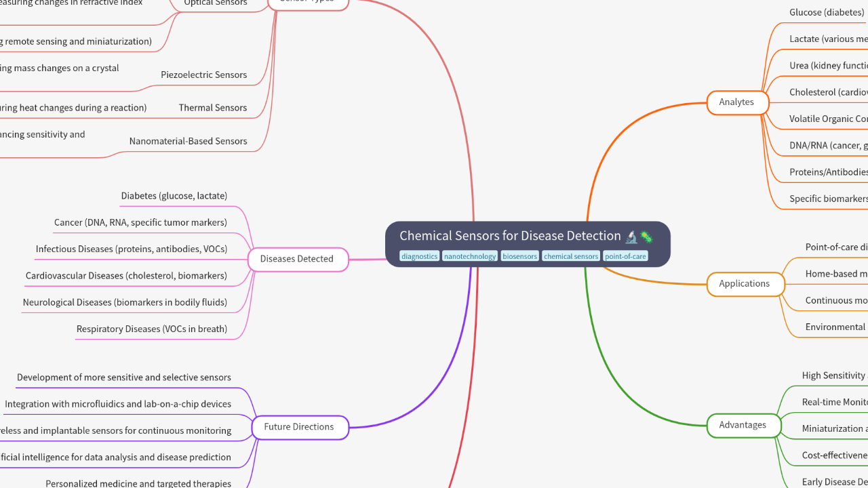Click Respiratory Diseases (VOCs in breath)
The width and height of the screenshot is (868, 488).
point(152,329)
